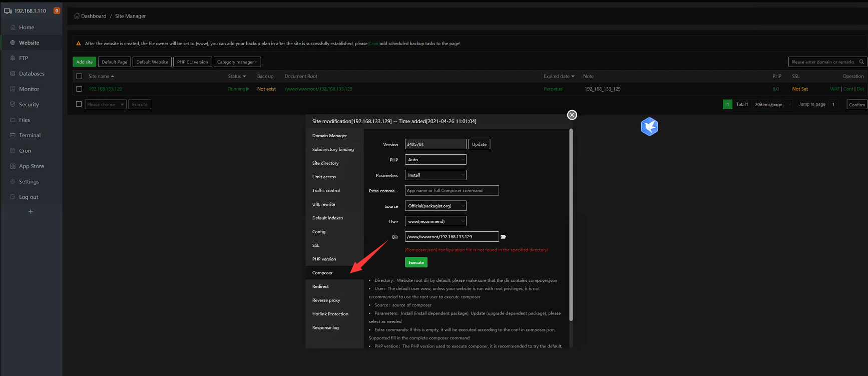Open Terminal from the sidebar
The height and width of the screenshot is (376, 868).
pyautogui.click(x=30, y=135)
